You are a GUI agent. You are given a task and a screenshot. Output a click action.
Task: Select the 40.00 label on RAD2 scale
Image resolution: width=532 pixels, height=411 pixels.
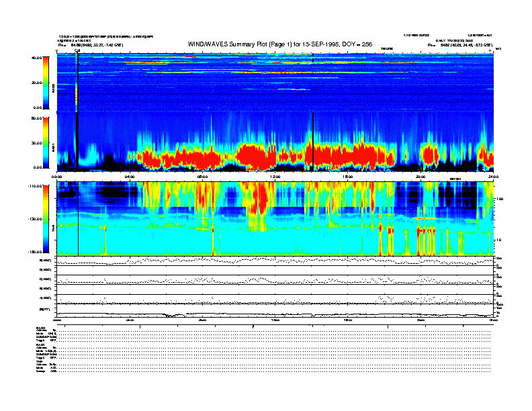(36, 58)
